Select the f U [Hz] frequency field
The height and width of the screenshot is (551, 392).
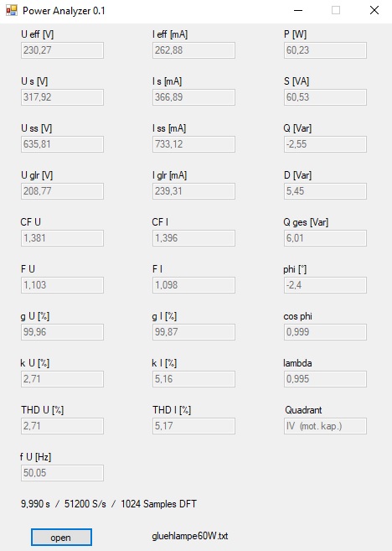click(62, 473)
